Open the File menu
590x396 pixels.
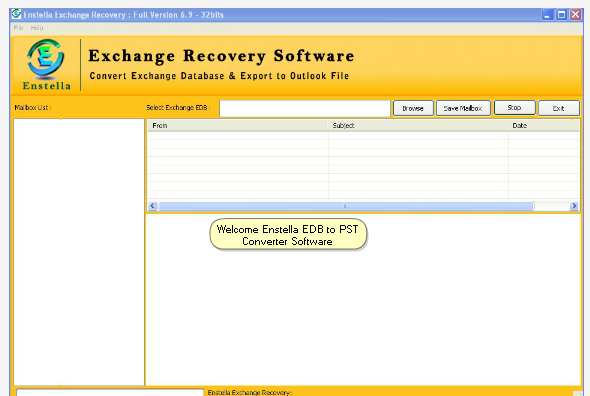[18, 27]
